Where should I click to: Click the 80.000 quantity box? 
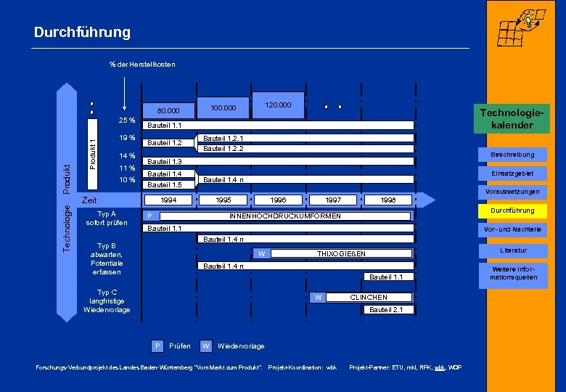coord(168,110)
